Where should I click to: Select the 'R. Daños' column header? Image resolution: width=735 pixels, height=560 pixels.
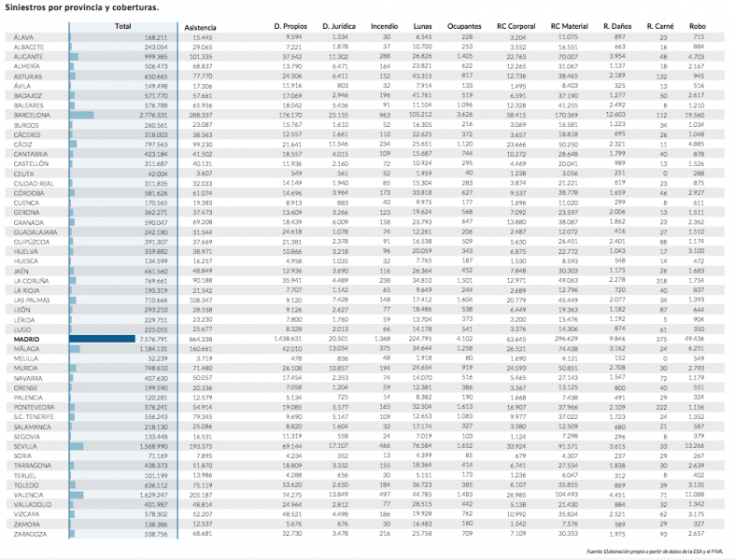coord(617,26)
